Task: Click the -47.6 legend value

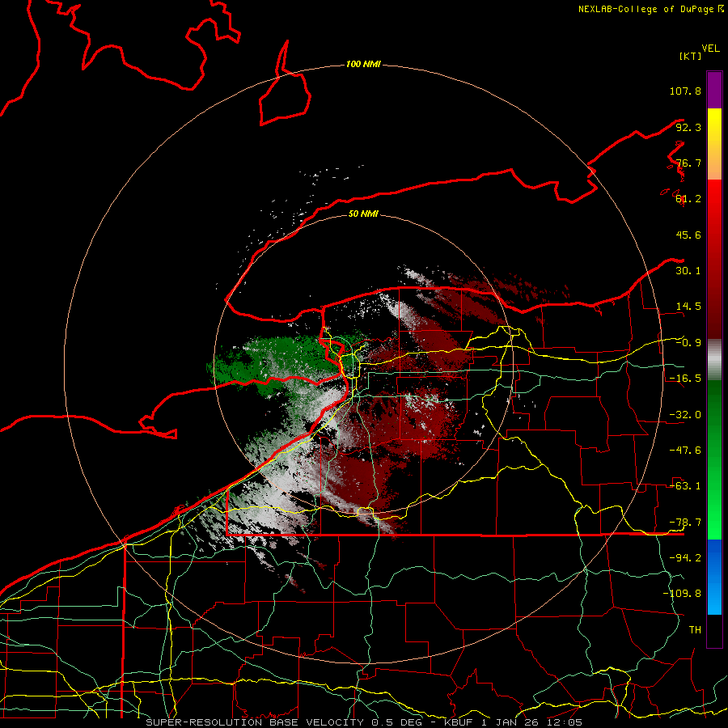Action: pos(685,451)
